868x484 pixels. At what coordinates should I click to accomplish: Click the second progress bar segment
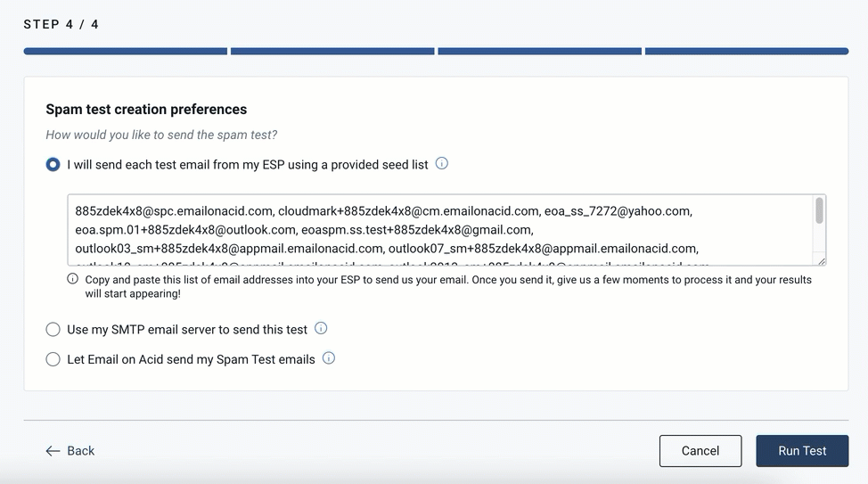point(332,52)
